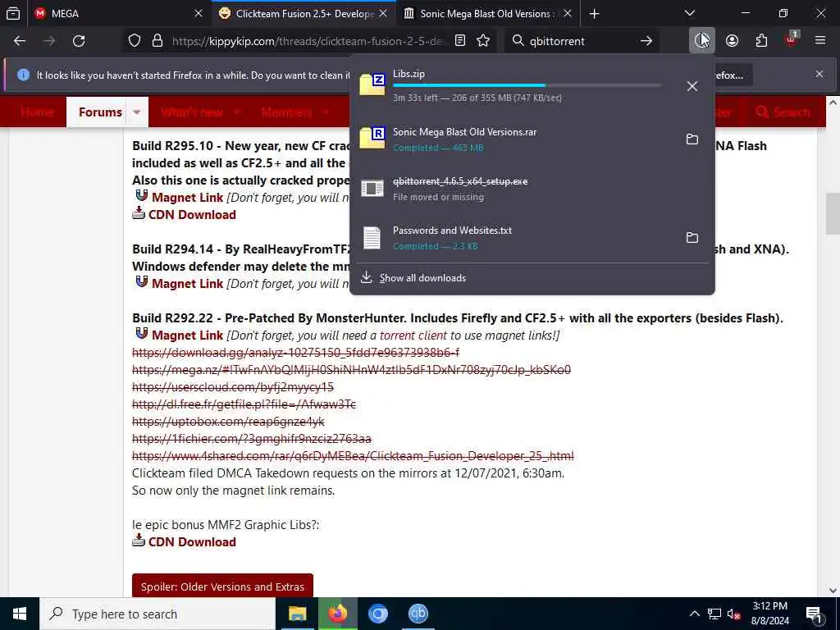The width and height of the screenshot is (840, 630).
Task: Expand the Members dropdown arrow
Action: click(326, 112)
